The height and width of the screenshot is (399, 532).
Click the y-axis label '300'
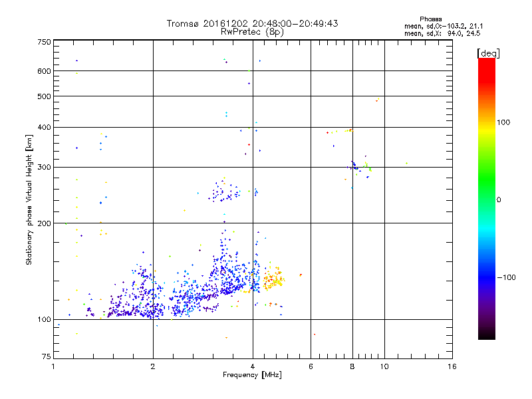pyautogui.click(x=44, y=167)
